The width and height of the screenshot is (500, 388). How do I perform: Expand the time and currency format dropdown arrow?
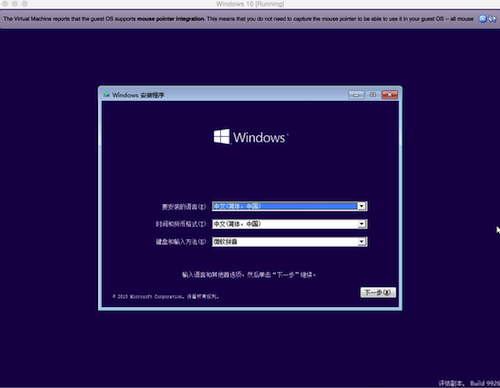[x=362, y=224]
